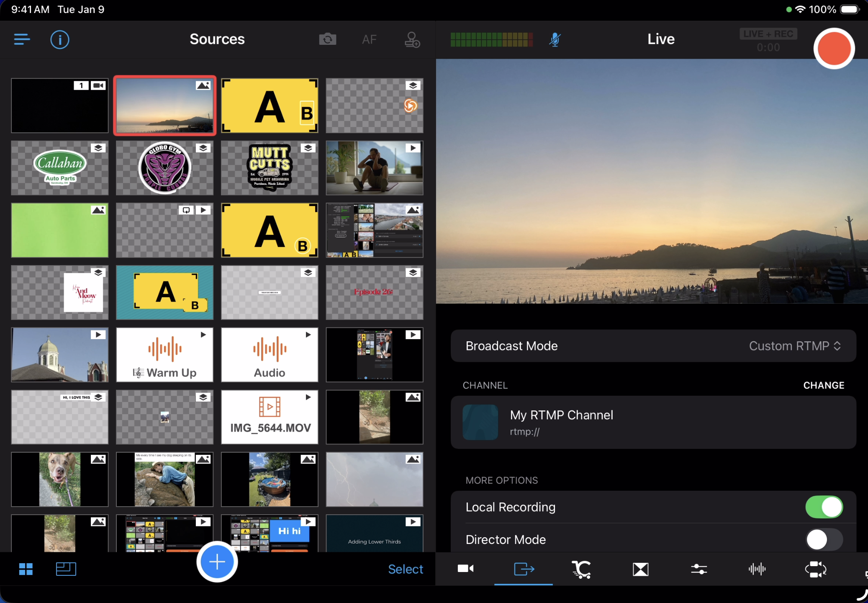This screenshot has height=603, width=868.
Task: Switch camera using flip camera icon
Action: coord(328,39)
